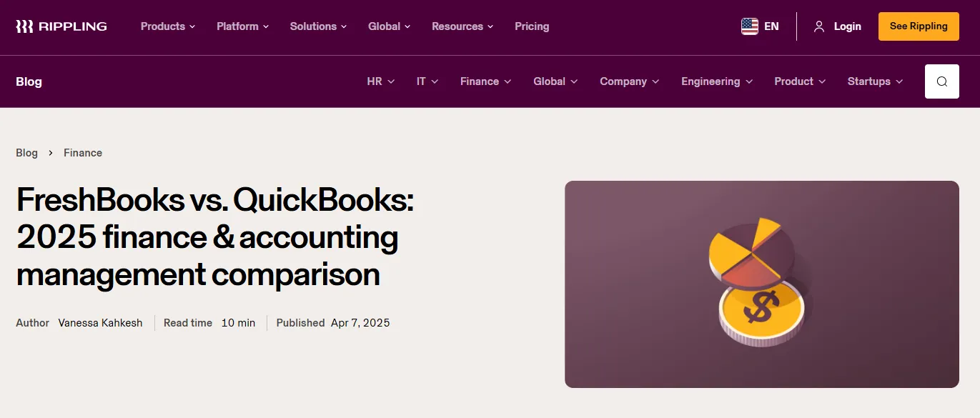Expand the Solutions dropdown
The width and height of the screenshot is (980, 418).
tap(318, 26)
